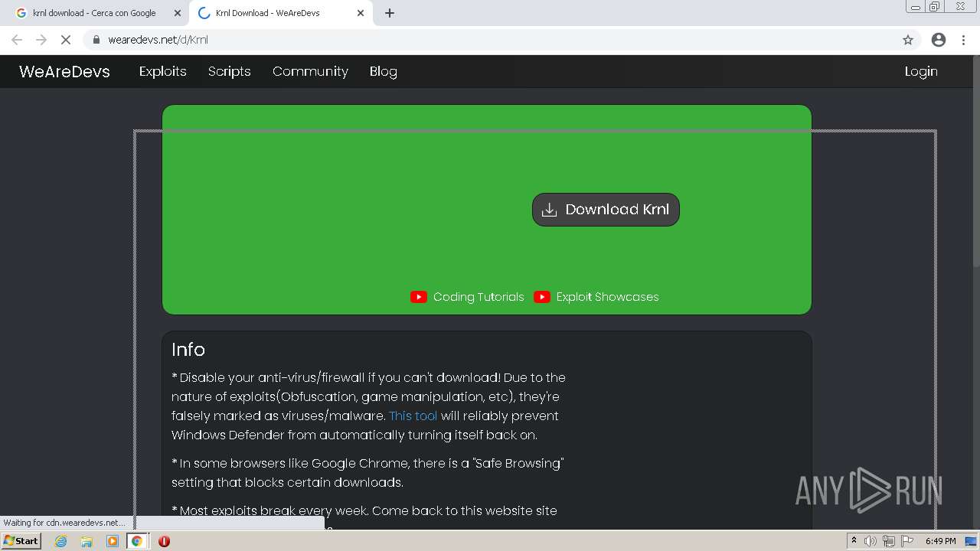The width and height of the screenshot is (980, 551).
Task: Click the Download Krnl button
Action: click(x=606, y=210)
